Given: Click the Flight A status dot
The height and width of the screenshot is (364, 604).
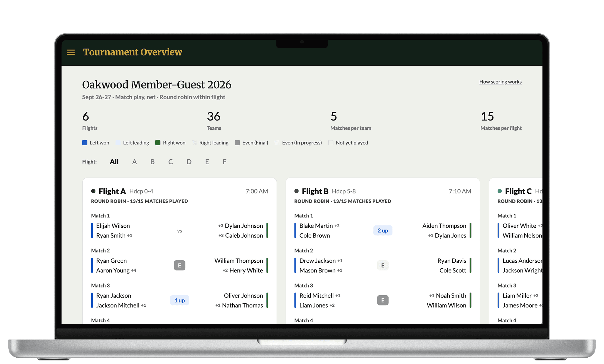Looking at the screenshot, I should (x=93, y=191).
